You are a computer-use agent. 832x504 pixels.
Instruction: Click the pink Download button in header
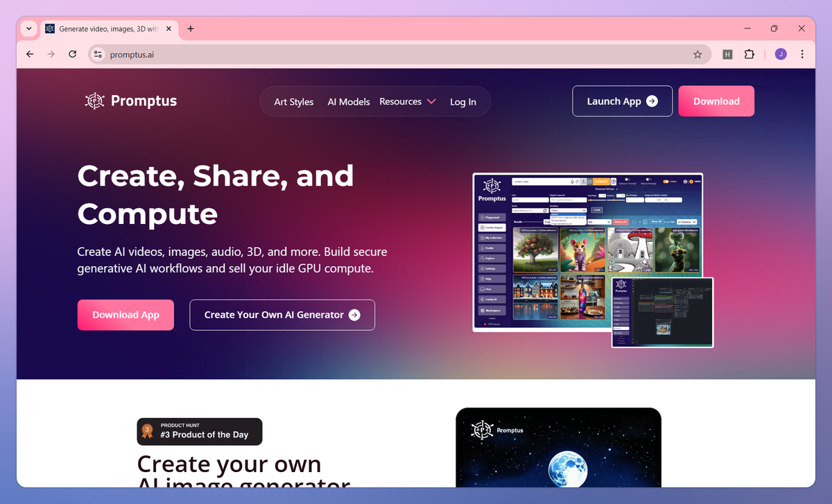716,101
